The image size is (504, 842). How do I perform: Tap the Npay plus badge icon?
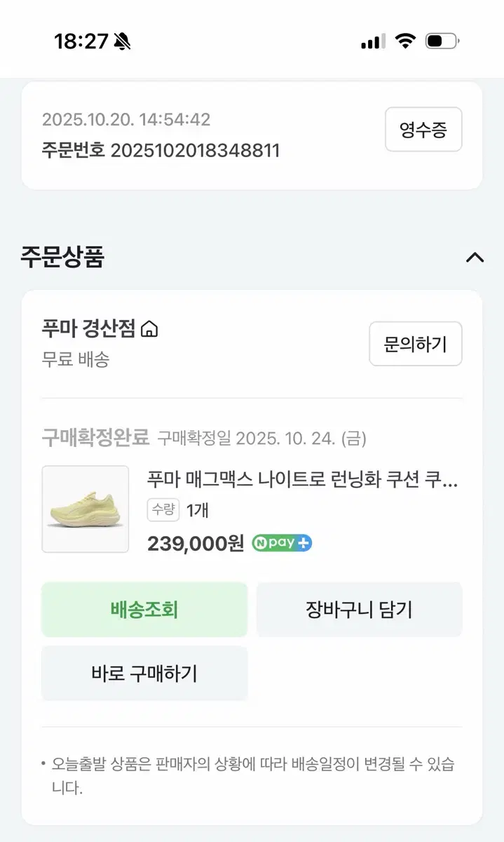[x=282, y=543]
